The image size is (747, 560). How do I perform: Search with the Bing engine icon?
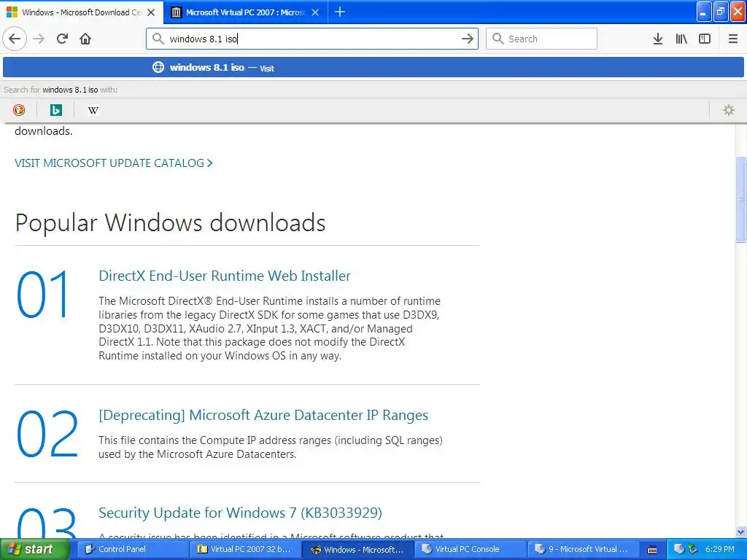tap(55, 110)
